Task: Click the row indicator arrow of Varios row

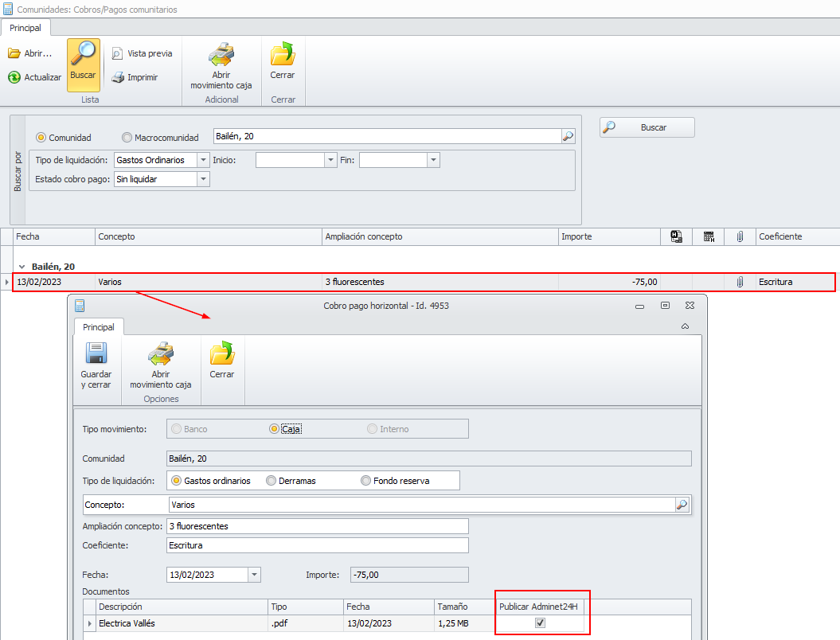Action: click(6, 282)
